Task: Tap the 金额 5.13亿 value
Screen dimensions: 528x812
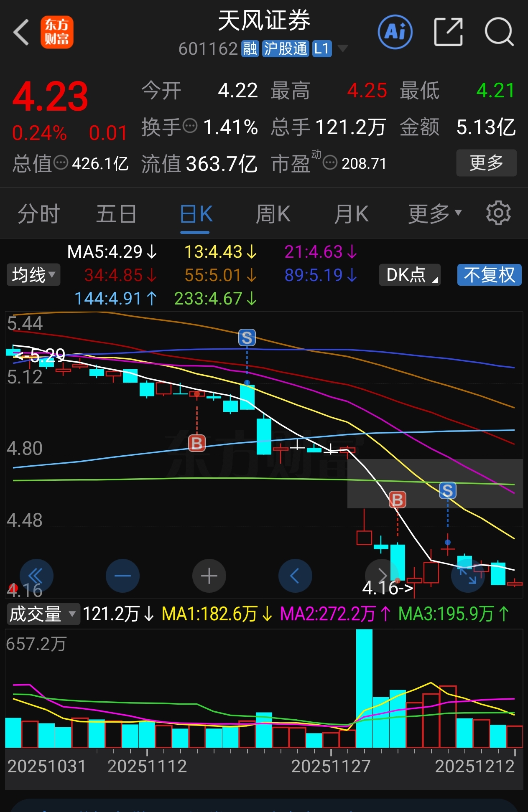Action: [486, 127]
